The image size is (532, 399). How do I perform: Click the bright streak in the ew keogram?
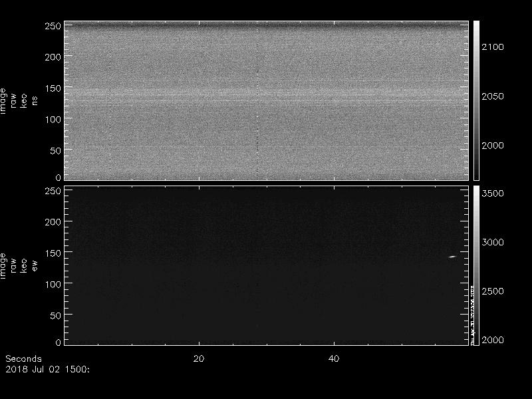coord(452,257)
